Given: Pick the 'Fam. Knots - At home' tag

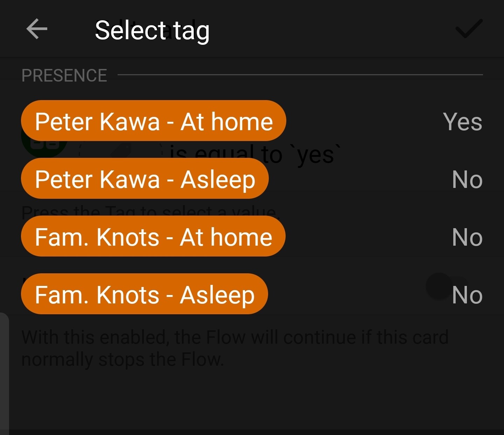Looking at the screenshot, I should click(x=153, y=237).
